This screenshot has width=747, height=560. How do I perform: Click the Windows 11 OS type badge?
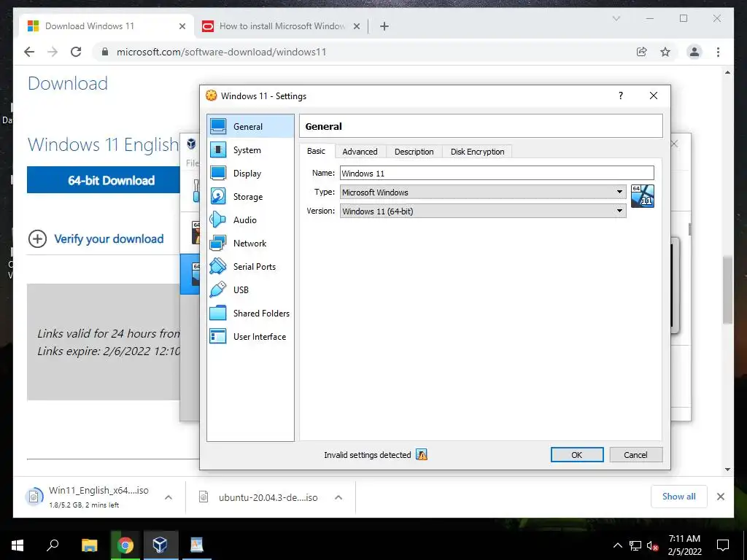(x=642, y=196)
